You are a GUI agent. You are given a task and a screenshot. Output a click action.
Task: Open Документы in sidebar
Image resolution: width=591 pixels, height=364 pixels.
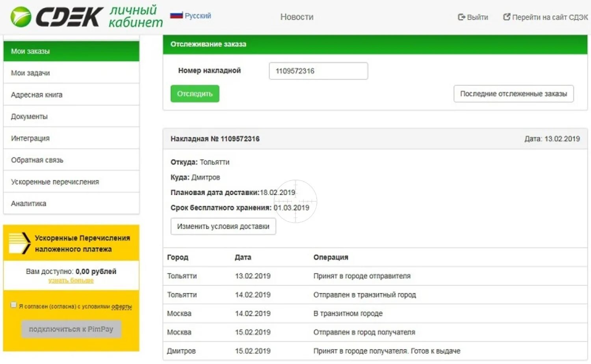coord(71,116)
